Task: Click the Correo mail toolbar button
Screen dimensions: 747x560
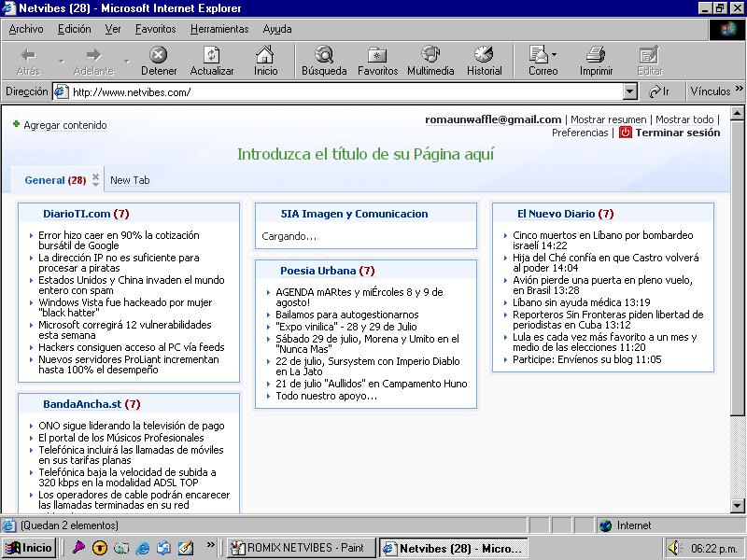Action: (543, 61)
